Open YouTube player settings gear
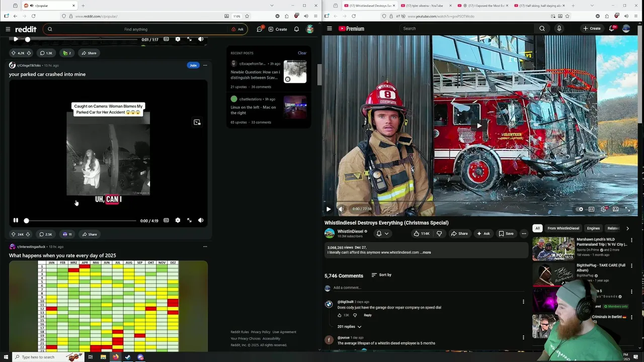 point(603,209)
